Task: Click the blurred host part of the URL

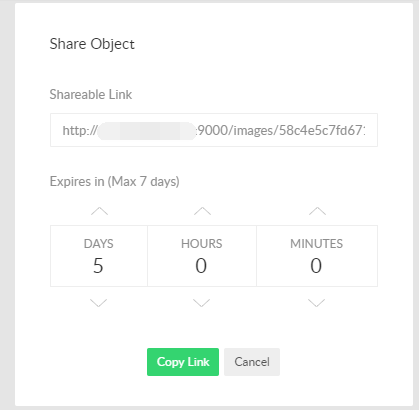Action: tap(147, 131)
